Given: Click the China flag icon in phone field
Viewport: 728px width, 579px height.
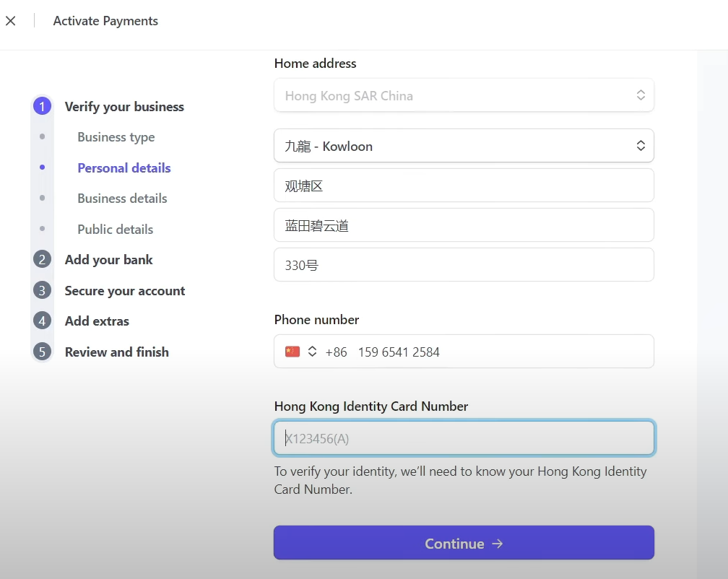Looking at the screenshot, I should point(292,352).
